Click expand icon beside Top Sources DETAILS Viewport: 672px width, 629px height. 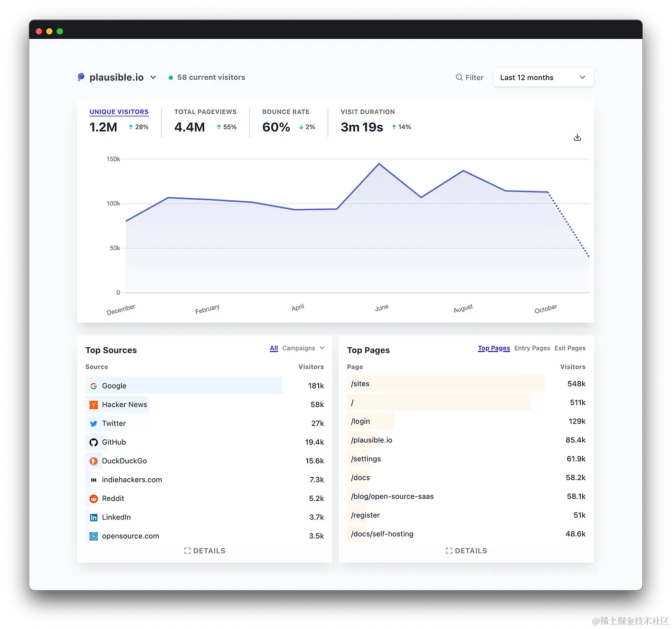coord(188,551)
